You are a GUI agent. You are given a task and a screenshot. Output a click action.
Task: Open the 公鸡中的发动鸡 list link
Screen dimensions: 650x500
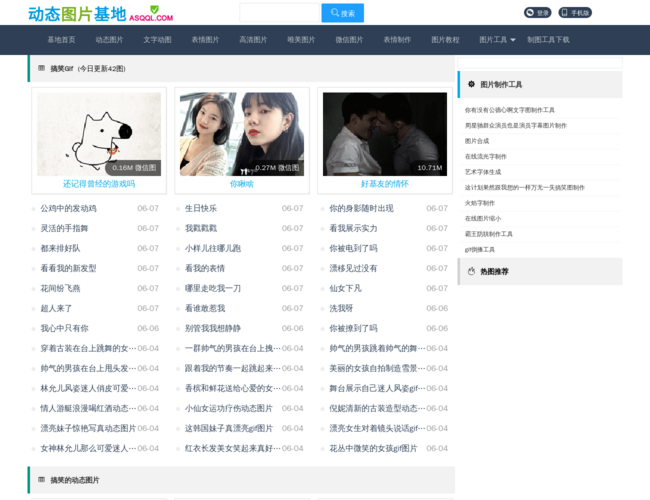point(68,208)
